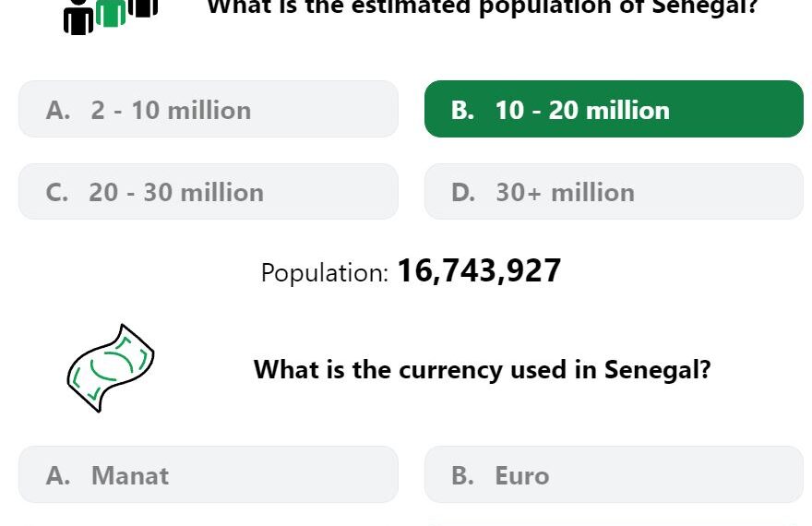812x526 pixels.
Task: Click the Population label text
Action: pos(325,272)
